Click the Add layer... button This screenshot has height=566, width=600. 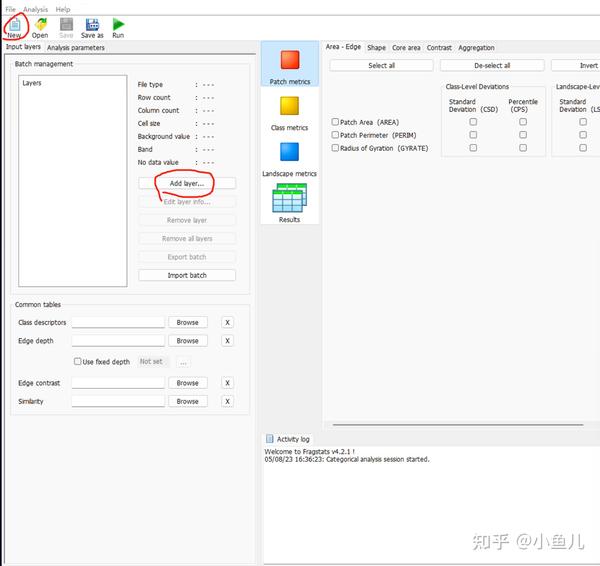(187, 183)
